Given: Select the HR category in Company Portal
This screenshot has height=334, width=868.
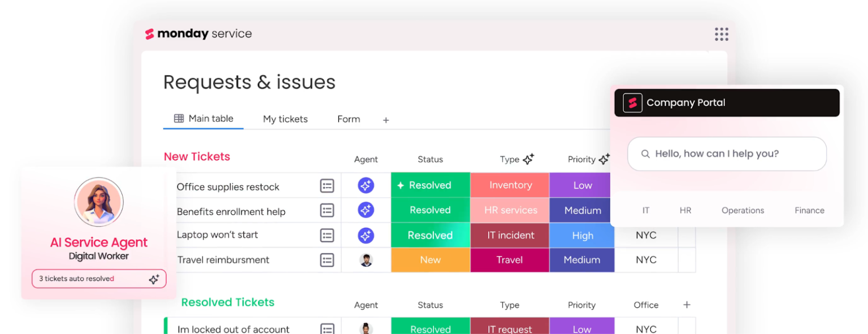Looking at the screenshot, I should pyautogui.click(x=685, y=210).
